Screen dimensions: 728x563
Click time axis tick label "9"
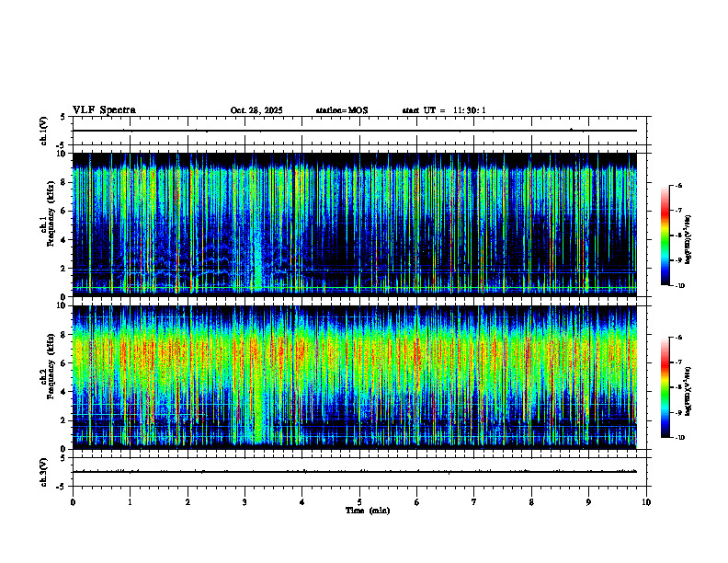click(x=588, y=502)
